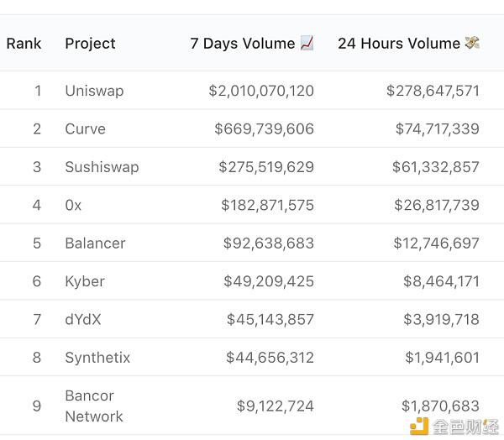Open the Synthetix project link

pos(97,358)
